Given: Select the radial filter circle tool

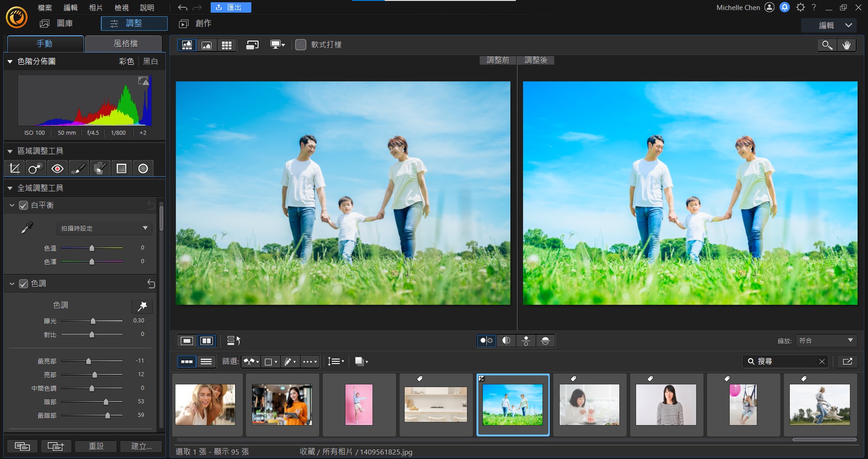Looking at the screenshot, I should pos(143,169).
